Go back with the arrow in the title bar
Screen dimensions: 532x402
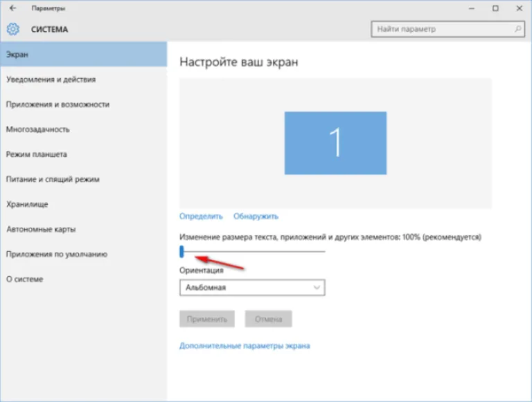coord(12,8)
